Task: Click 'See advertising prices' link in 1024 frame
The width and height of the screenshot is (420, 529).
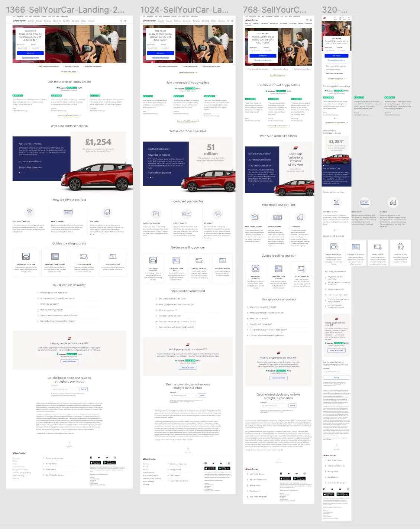Action: pyautogui.click(x=187, y=72)
